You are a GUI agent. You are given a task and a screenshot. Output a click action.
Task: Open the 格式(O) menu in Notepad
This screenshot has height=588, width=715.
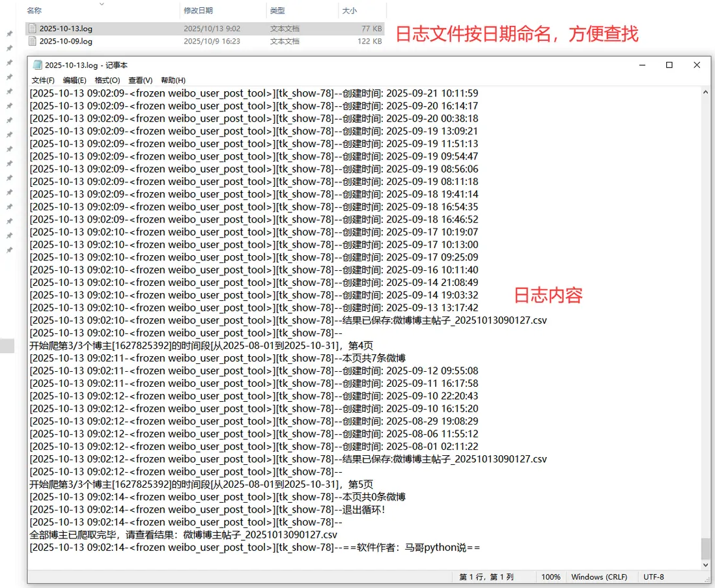point(107,80)
